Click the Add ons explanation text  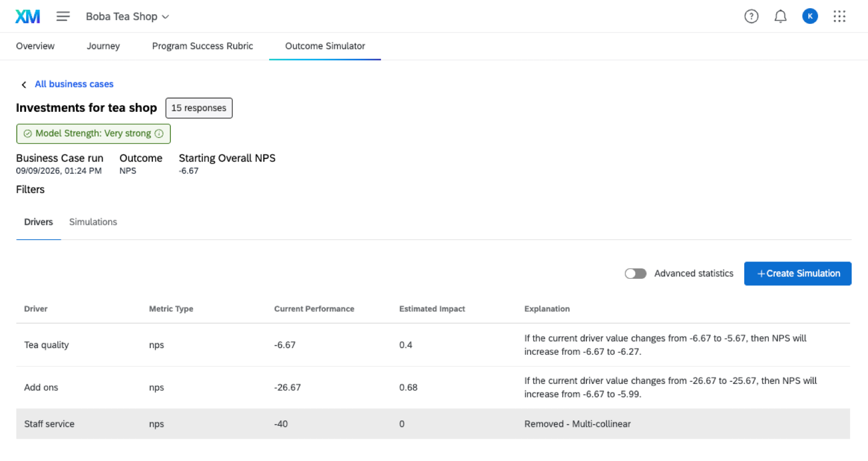tap(671, 387)
